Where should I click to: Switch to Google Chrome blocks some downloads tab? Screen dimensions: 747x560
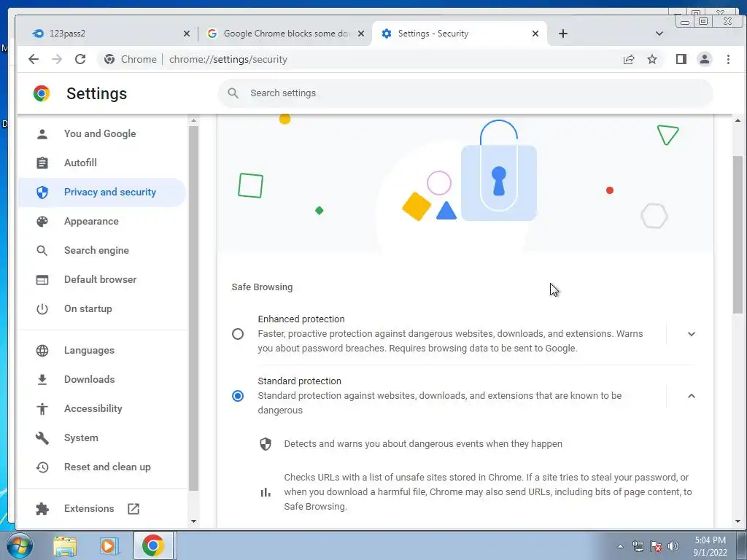tap(285, 34)
